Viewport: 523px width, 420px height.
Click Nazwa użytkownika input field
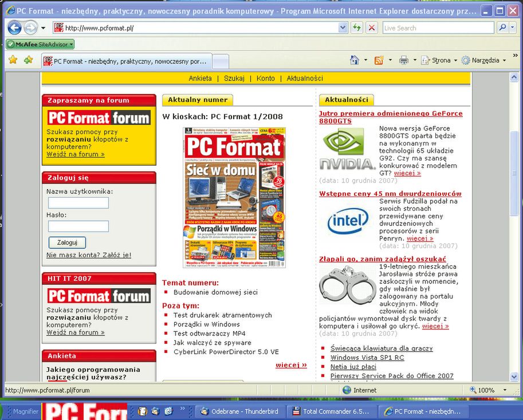(x=78, y=203)
